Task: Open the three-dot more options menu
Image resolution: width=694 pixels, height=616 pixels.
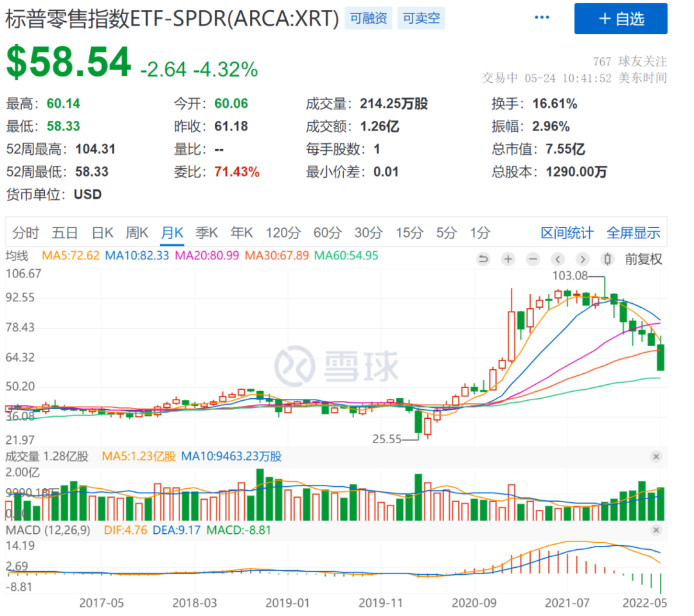Action: click(542, 18)
